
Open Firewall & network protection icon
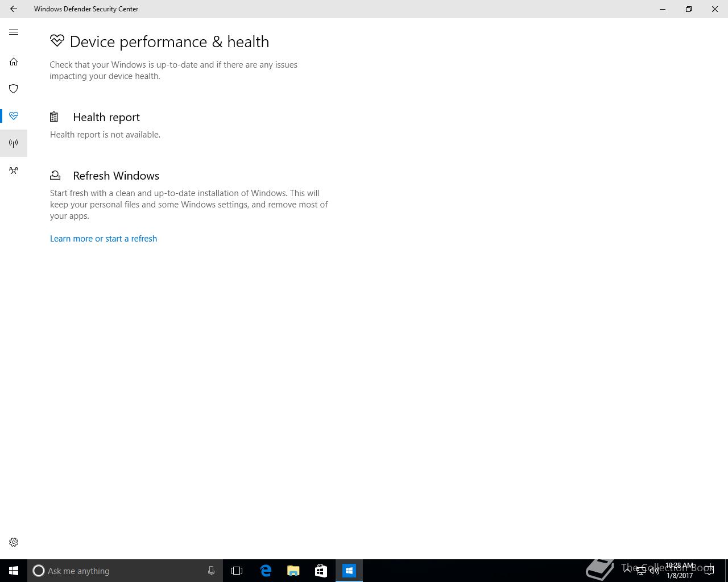(x=14, y=143)
